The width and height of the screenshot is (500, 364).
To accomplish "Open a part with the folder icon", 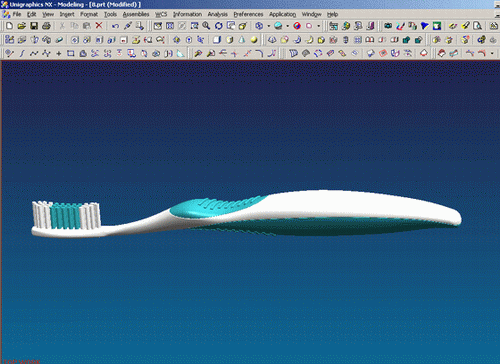I will coord(22,26).
